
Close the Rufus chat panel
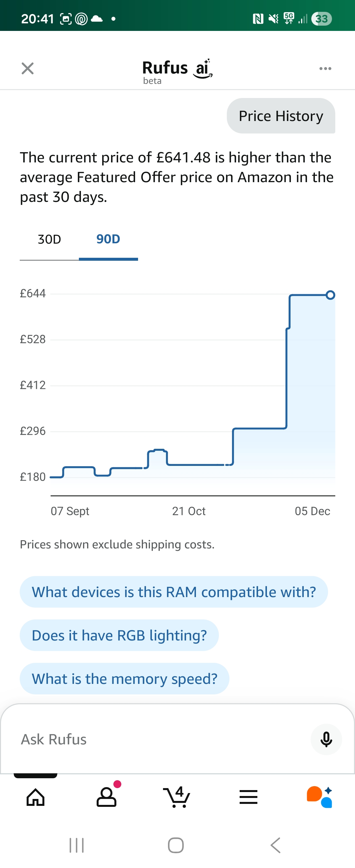point(28,68)
